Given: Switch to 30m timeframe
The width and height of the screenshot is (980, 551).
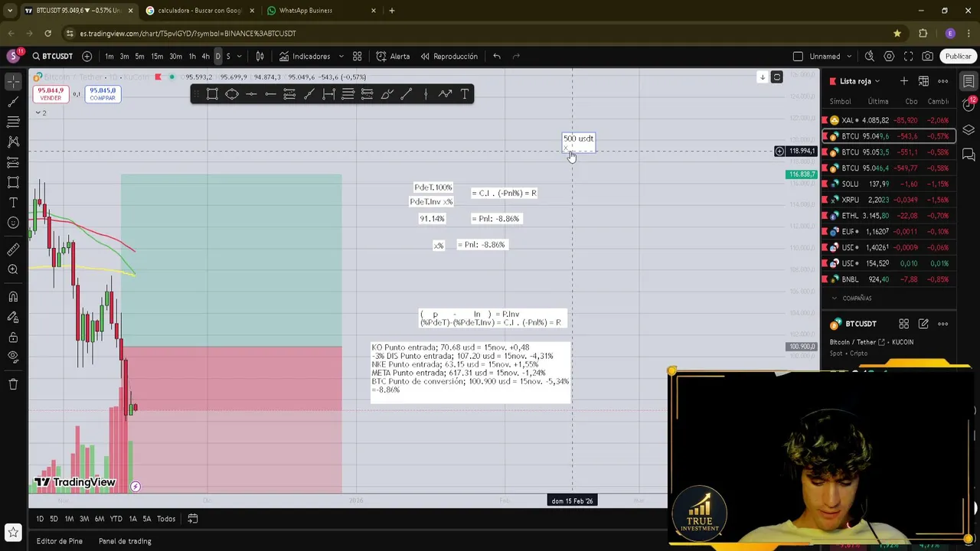Looking at the screenshot, I should pyautogui.click(x=175, y=56).
